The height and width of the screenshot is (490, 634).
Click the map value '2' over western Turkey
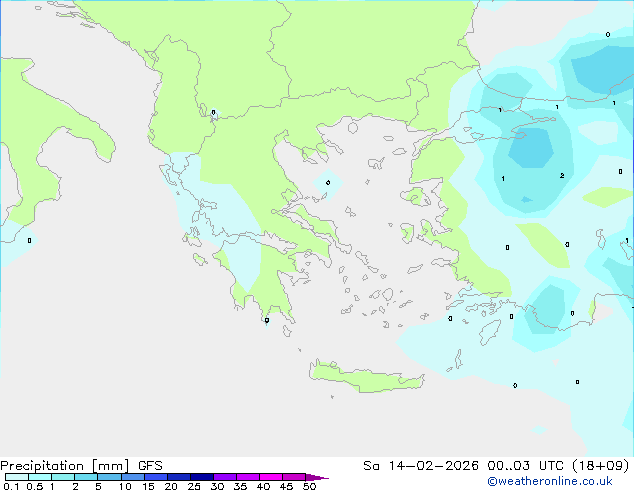click(562, 175)
